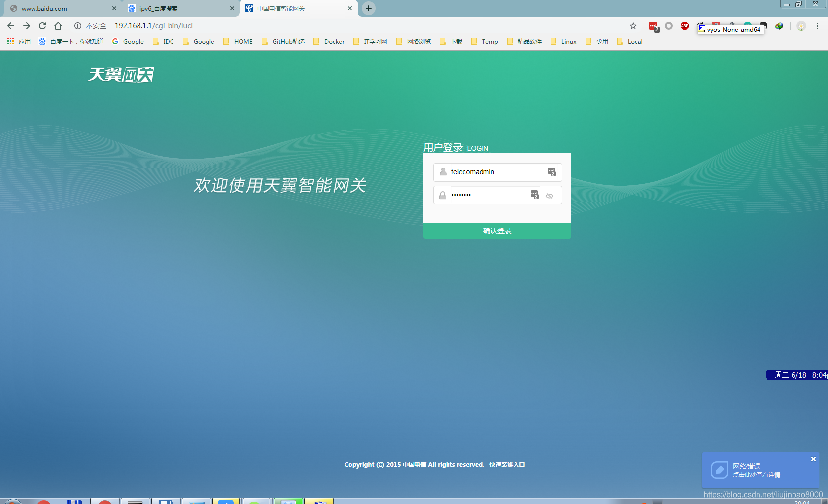Go forward with the browser forward arrow
The width and height of the screenshot is (828, 504).
[27, 26]
